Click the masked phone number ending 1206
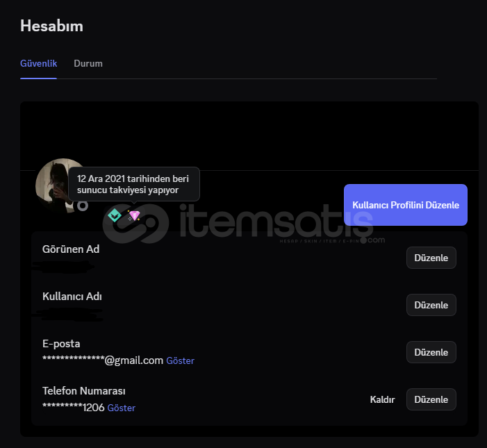 coord(74,407)
